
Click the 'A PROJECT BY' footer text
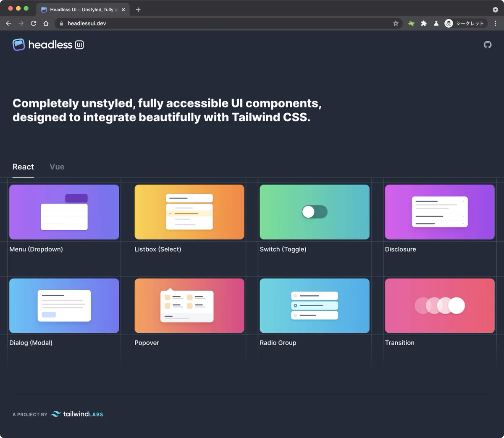pos(30,415)
